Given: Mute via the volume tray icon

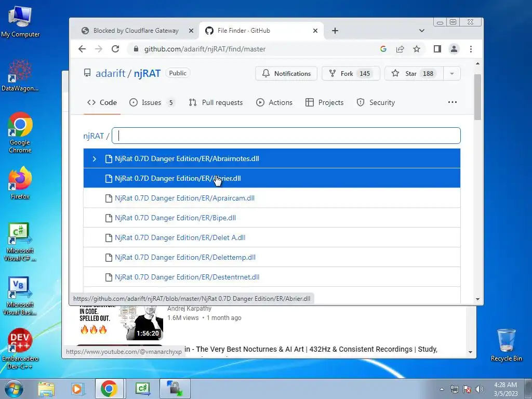Looking at the screenshot, I should [480, 389].
